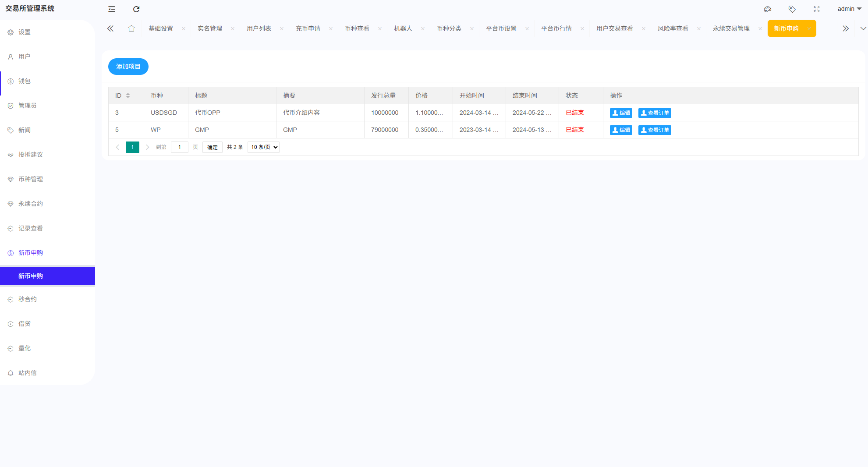The height and width of the screenshot is (467, 868).
Task: Close the 基础设置 tab
Action: pyautogui.click(x=184, y=29)
